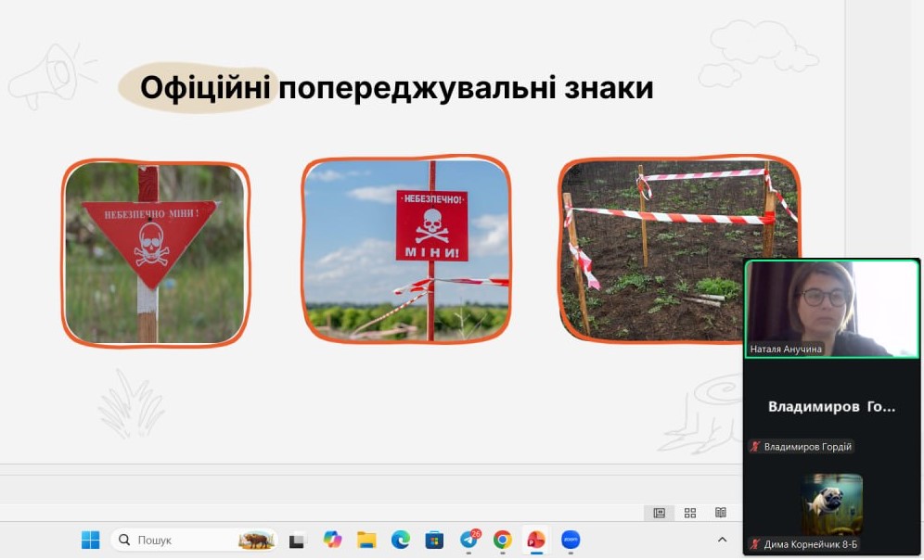
Task: Open Google Chrome from the taskbar
Action: point(502,540)
